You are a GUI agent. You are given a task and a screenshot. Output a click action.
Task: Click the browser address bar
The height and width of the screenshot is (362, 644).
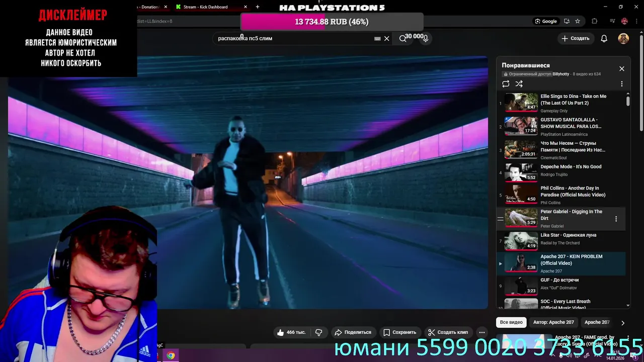tap(189, 21)
